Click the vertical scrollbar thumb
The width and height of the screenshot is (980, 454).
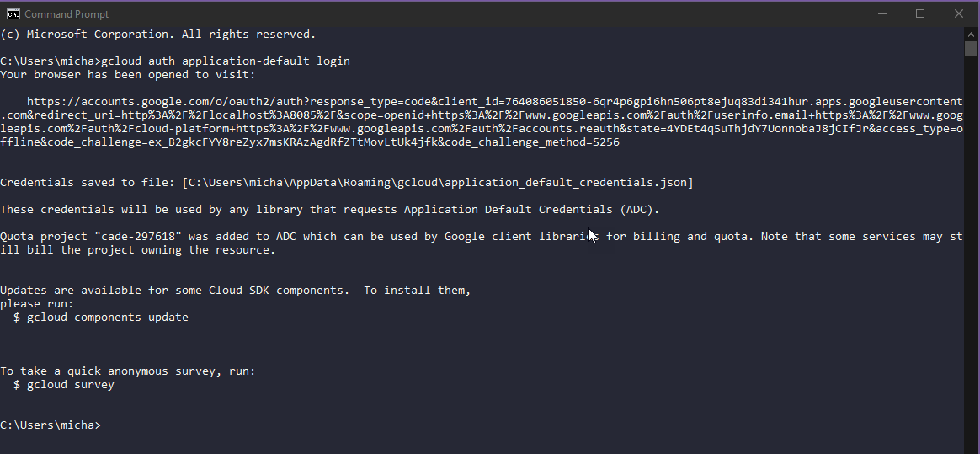[971, 48]
